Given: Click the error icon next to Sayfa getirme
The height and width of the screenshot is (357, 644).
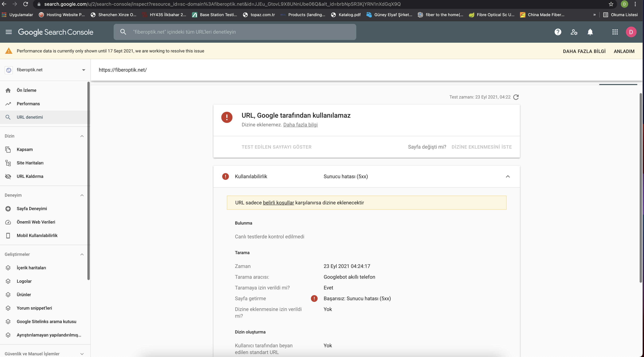Looking at the screenshot, I should (x=314, y=299).
